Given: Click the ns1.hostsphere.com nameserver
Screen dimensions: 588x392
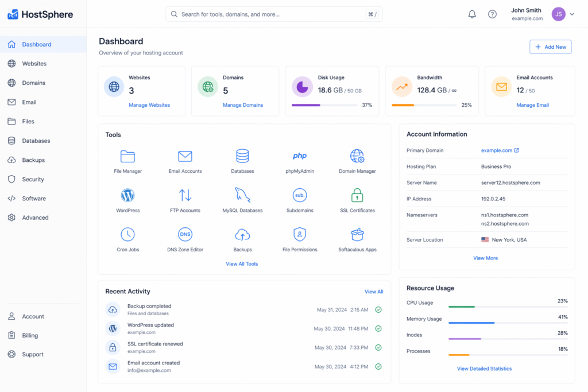Looking at the screenshot, I should click(x=504, y=215).
